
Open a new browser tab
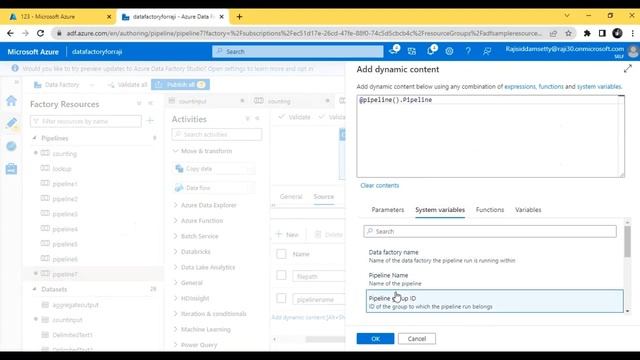click(239, 17)
